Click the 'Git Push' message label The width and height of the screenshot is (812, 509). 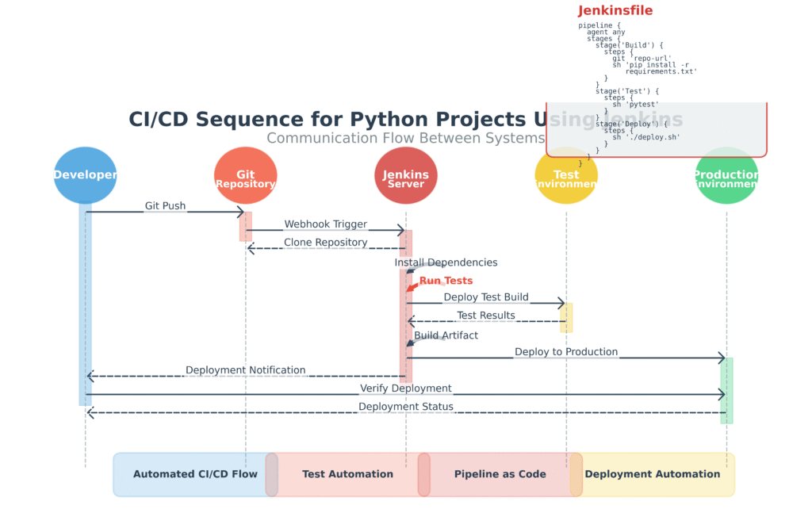[x=165, y=206]
